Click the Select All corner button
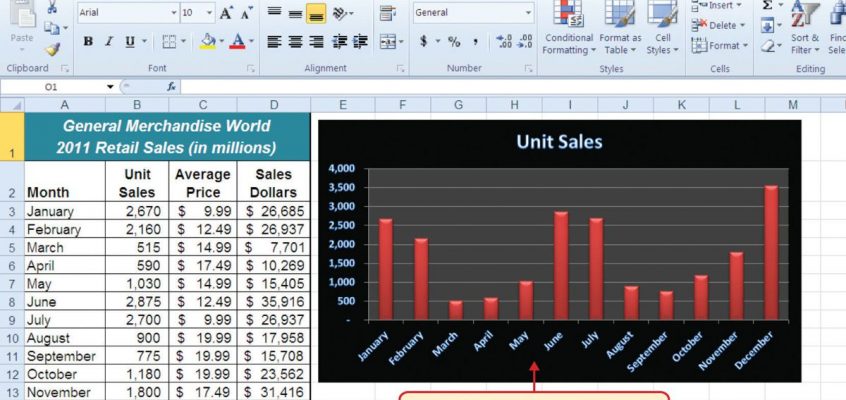The width and height of the screenshot is (846, 400). pos(12,105)
